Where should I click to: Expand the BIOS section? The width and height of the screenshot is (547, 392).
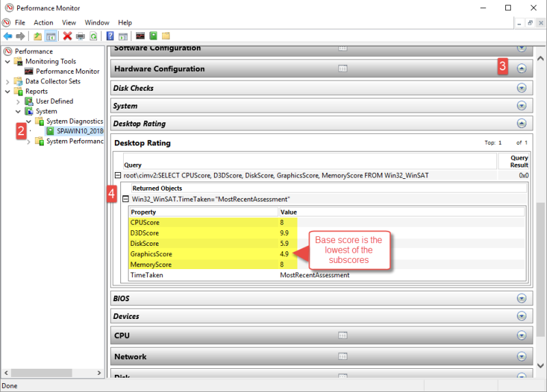pos(521,298)
